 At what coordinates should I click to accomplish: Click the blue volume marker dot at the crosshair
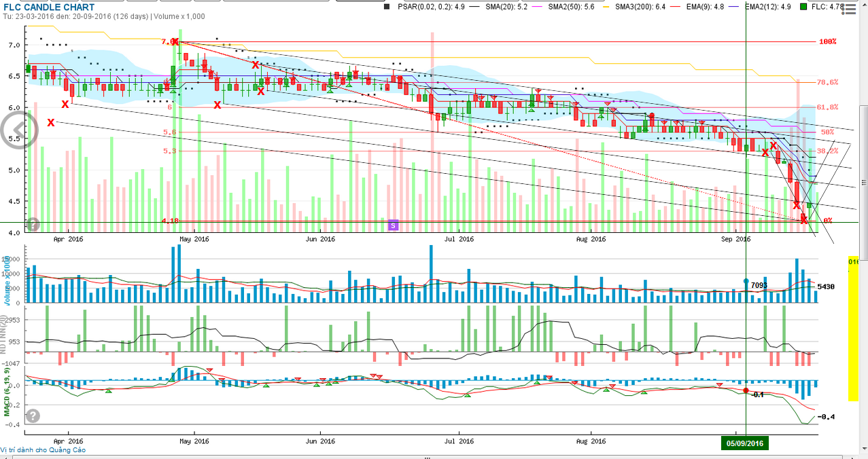pyautogui.click(x=746, y=281)
